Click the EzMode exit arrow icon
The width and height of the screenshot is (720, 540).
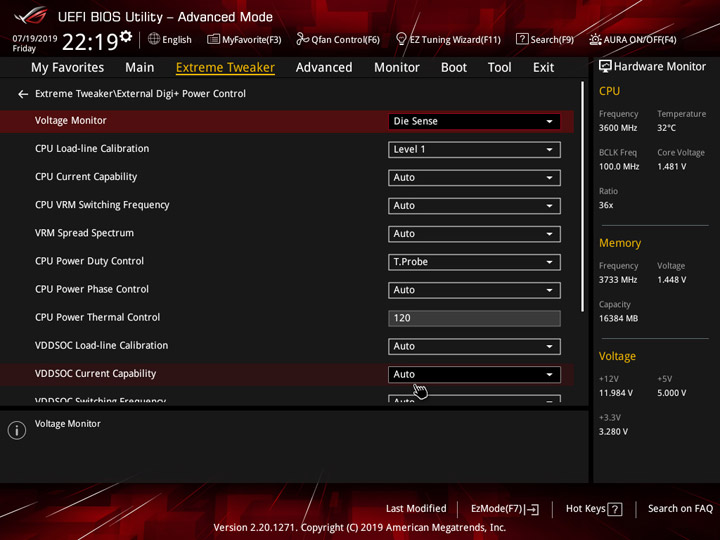click(x=532, y=509)
